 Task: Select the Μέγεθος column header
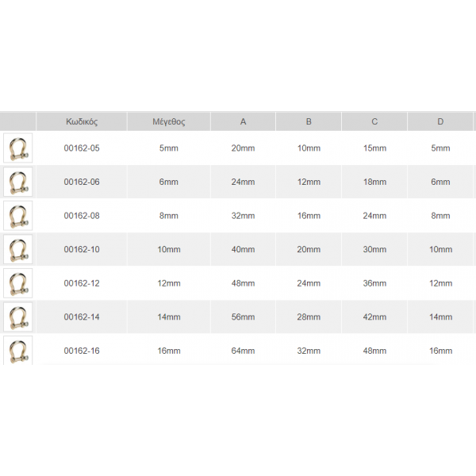[168, 121]
